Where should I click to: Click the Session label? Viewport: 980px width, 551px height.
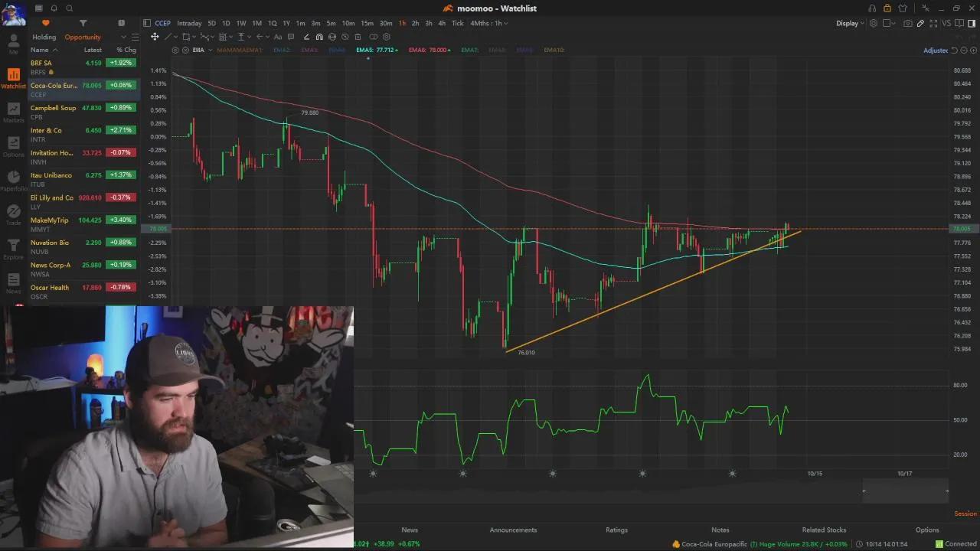(x=965, y=514)
